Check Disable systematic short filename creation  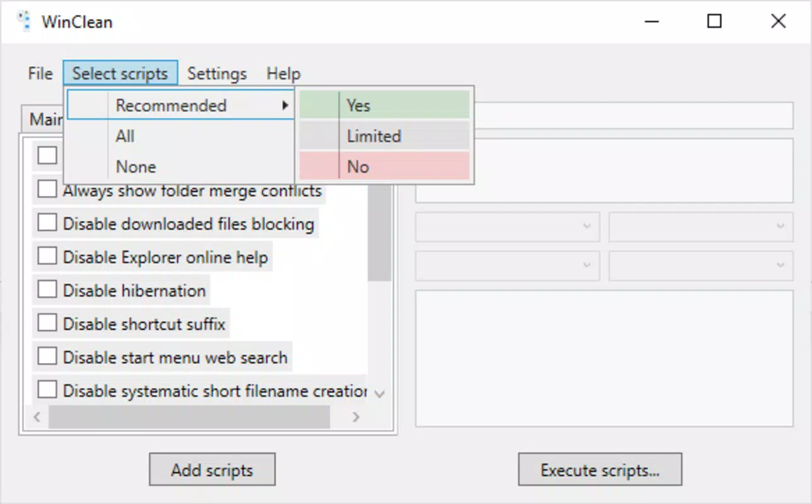[x=47, y=390]
